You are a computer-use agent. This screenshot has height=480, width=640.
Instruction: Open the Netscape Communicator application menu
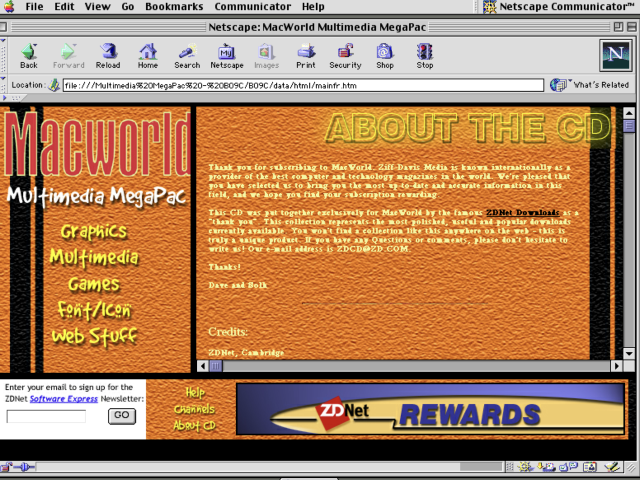tap(558, 7)
